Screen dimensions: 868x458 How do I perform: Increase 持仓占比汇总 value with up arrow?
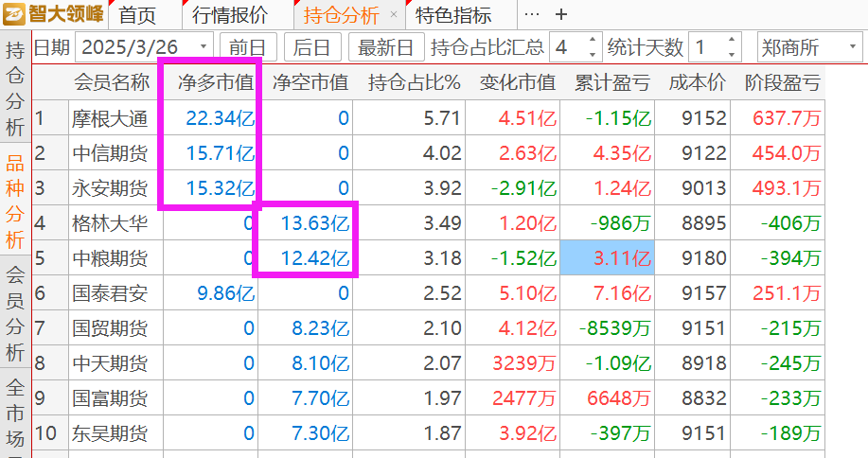(593, 40)
